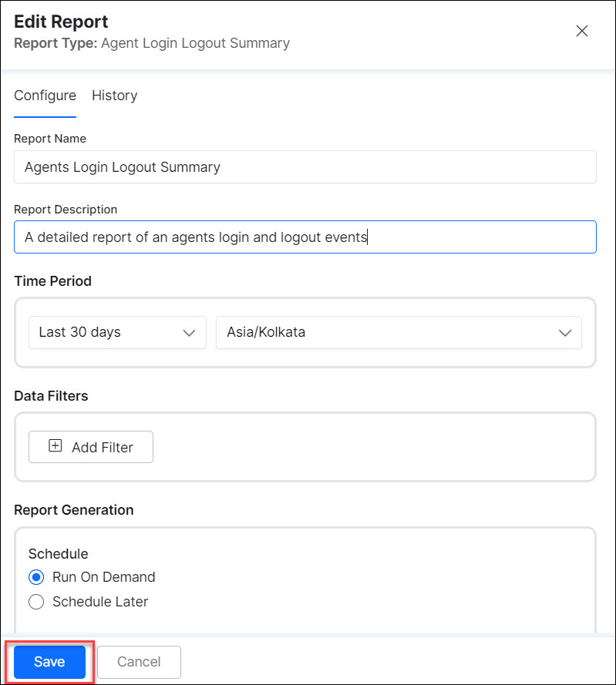Screen dimensions: 616x685
Task: Click inside the Report Name field
Action: [x=305, y=166]
